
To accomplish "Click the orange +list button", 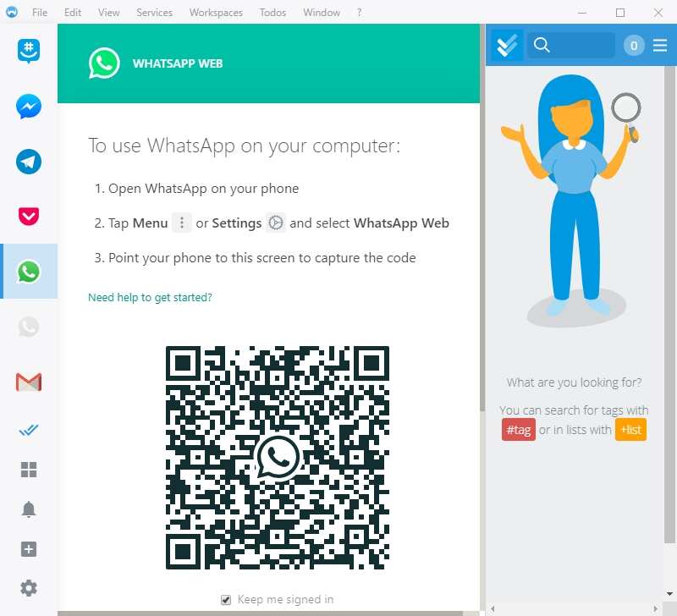I will (x=630, y=430).
